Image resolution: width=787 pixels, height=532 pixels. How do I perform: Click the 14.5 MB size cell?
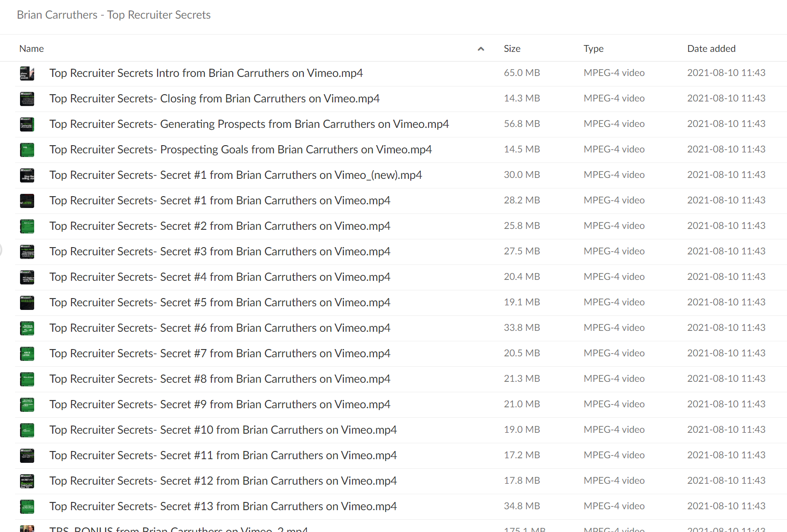tap(522, 149)
